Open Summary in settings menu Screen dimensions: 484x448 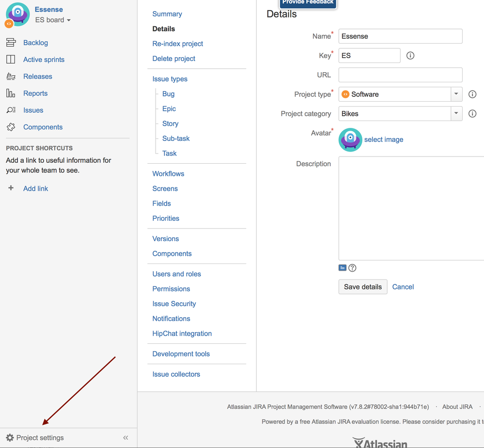(167, 14)
